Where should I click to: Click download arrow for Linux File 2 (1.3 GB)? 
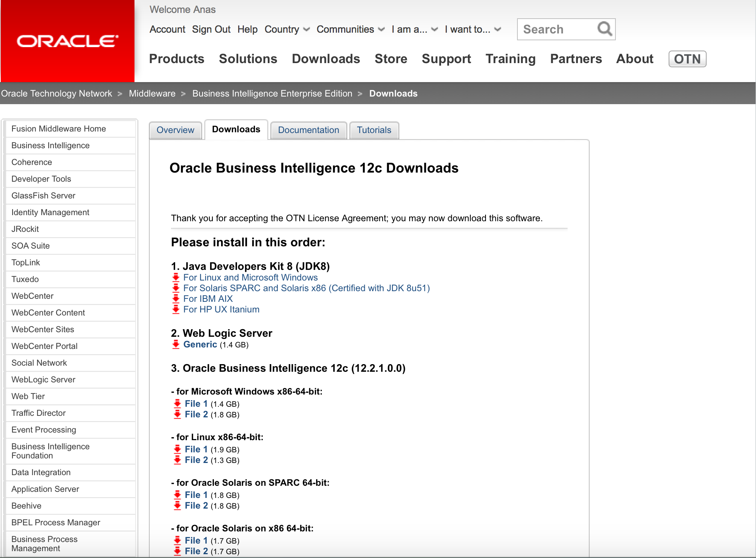tap(177, 460)
